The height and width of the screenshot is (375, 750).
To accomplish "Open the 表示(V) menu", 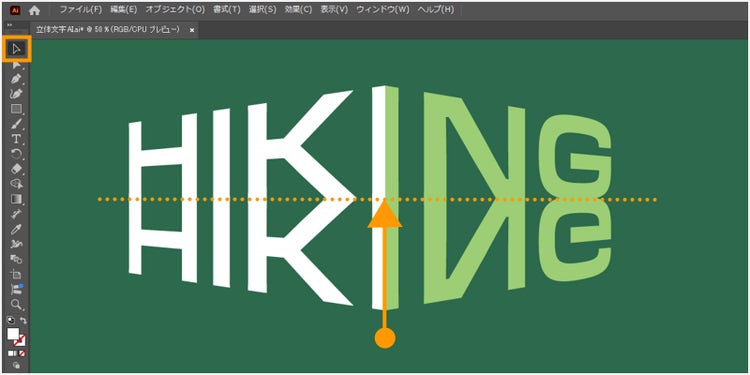I will pyautogui.click(x=334, y=10).
